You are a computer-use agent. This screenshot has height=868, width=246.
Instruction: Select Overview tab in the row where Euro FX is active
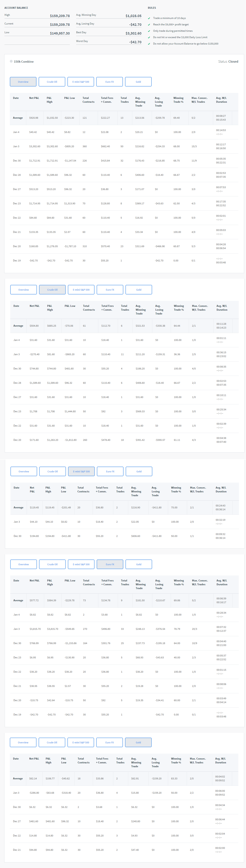click(x=24, y=564)
